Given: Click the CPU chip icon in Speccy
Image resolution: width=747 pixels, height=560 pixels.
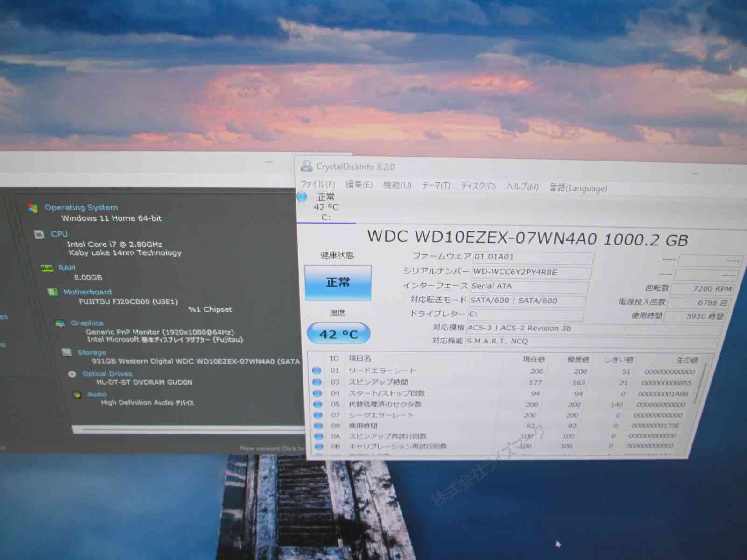Looking at the screenshot, I should coord(39,234).
